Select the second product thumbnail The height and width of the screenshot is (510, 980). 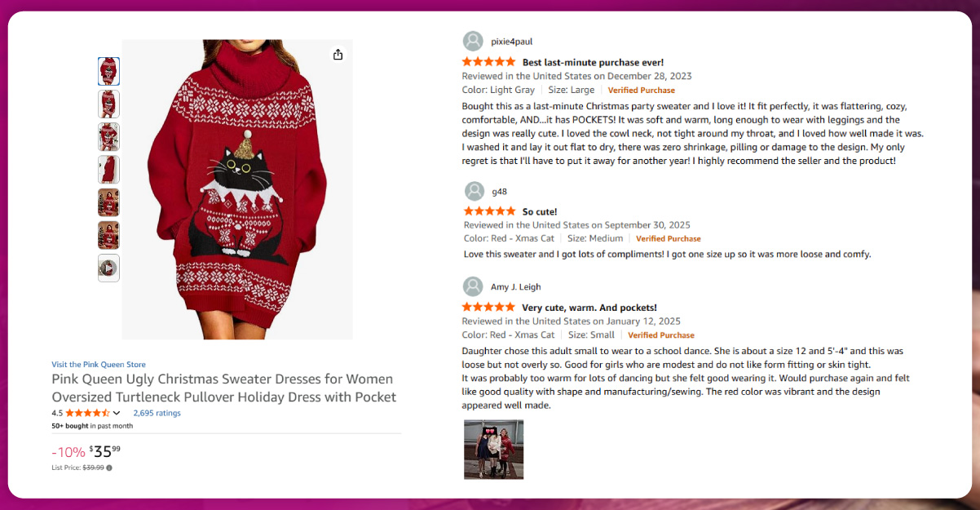[x=108, y=104]
